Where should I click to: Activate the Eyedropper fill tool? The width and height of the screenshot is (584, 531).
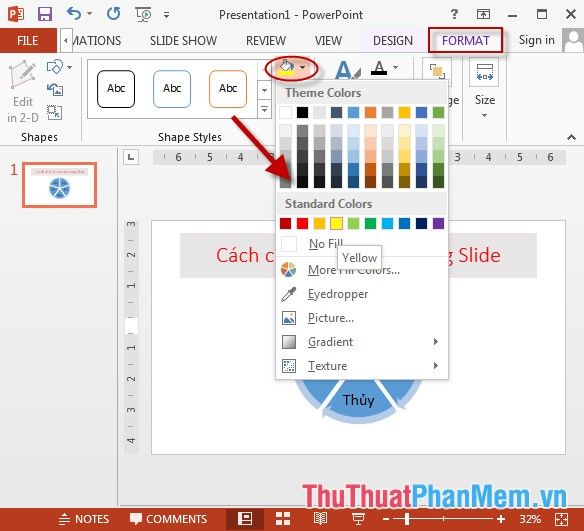(361, 294)
